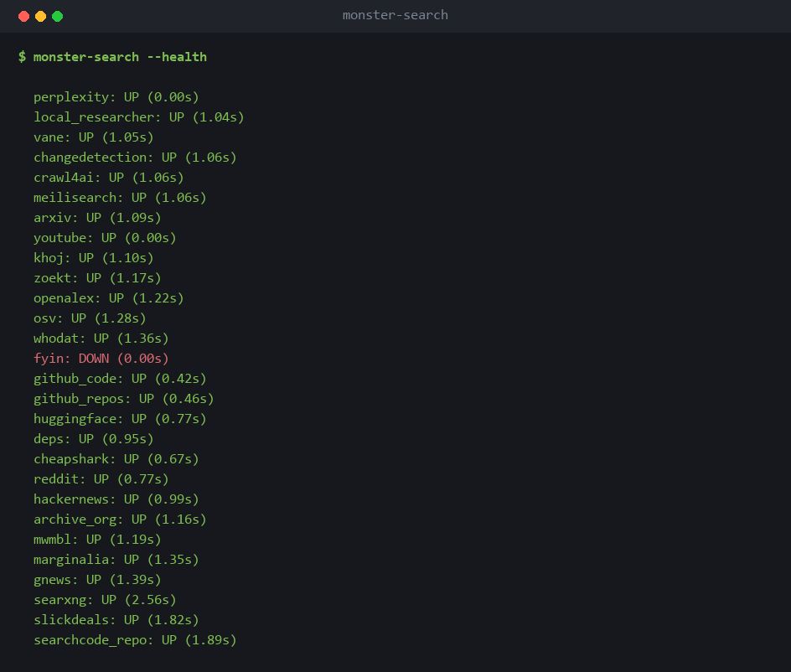Image resolution: width=791 pixels, height=672 pixels.
Task: Select the local_researcher: UP (1.04s) line
Action: (x=139, y=117)
